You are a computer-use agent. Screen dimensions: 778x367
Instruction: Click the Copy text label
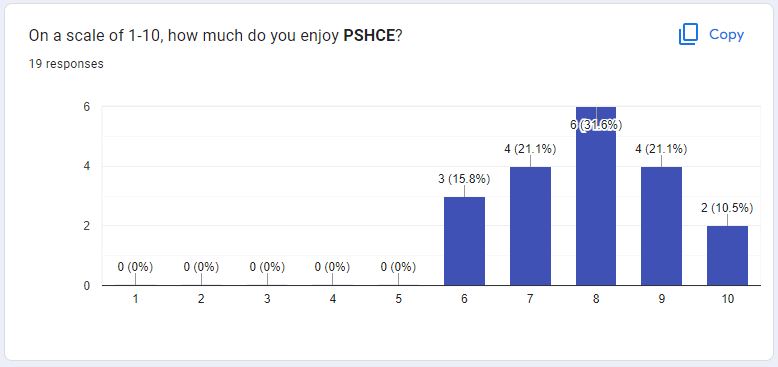pos(726,35)
